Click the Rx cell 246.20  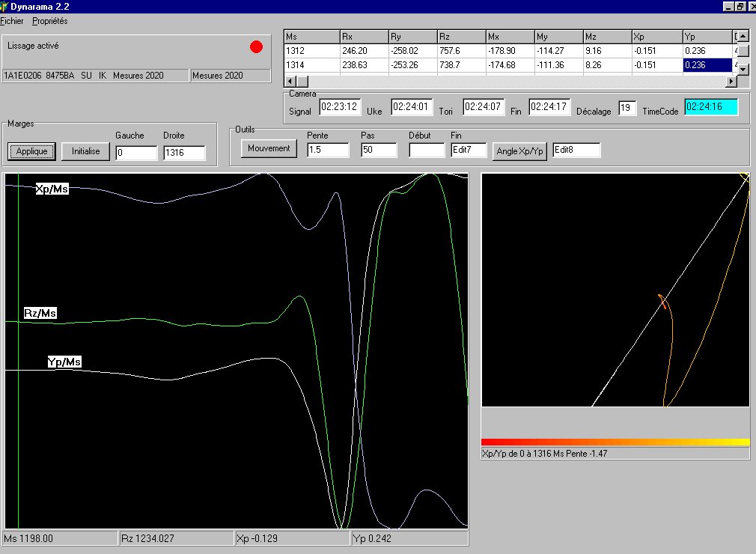[x=365, y=51]
